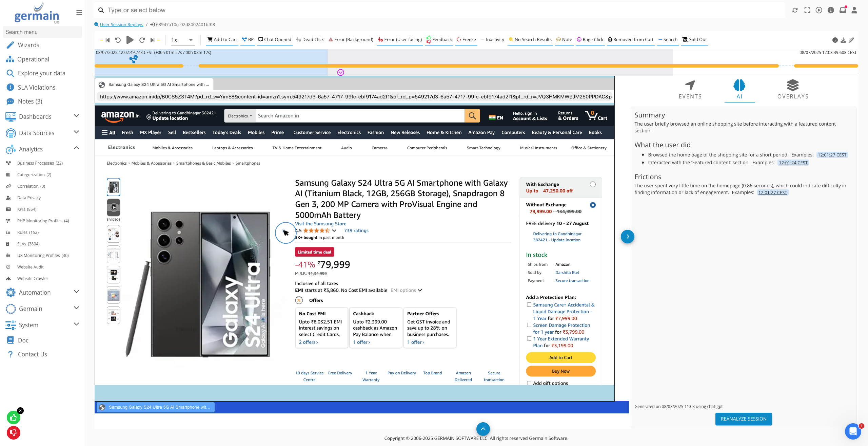This screenshot has height=446, width=868.
Task: Open the chat bubble icon bottom right
Action: tap(853, 431)
